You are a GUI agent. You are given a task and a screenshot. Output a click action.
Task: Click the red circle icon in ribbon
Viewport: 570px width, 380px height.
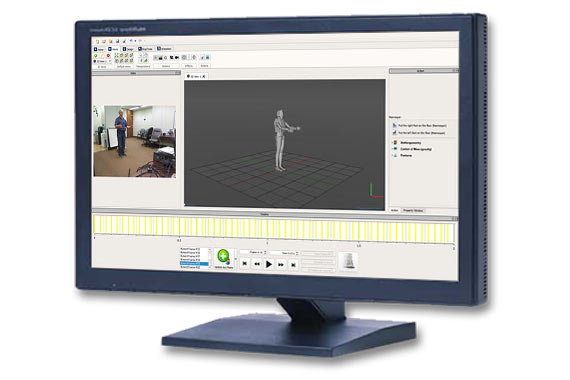[108, 56]
